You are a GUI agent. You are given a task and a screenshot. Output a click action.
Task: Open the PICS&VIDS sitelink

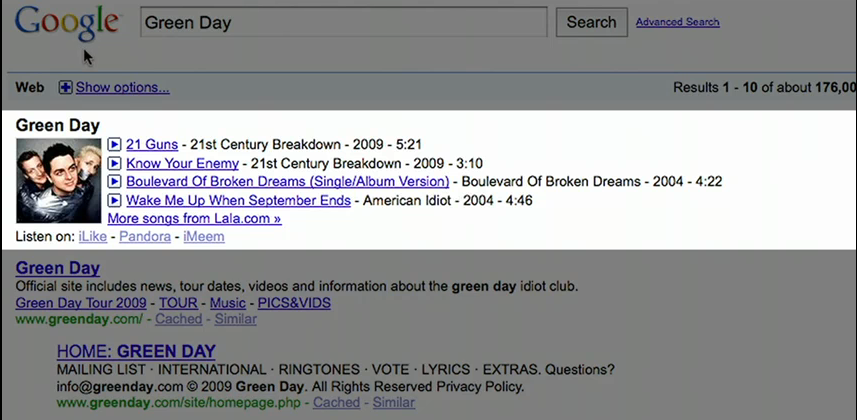[293, 303]
